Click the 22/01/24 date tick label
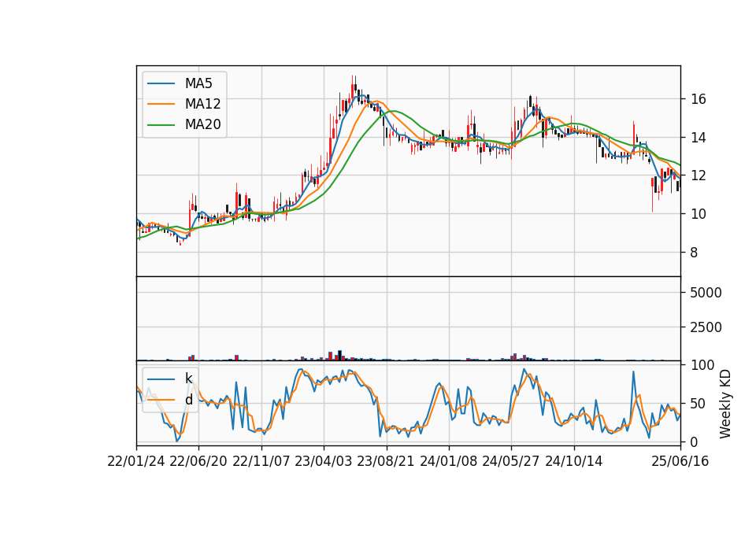 click(x=136, y=461)
